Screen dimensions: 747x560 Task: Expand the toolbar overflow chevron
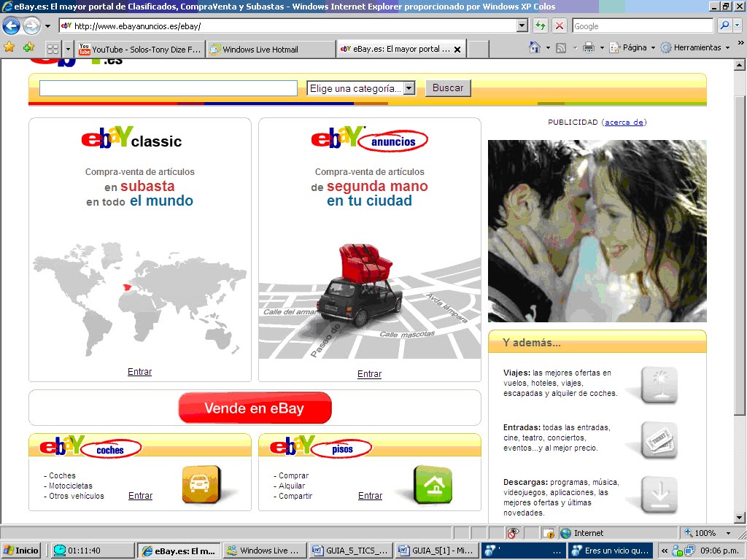coord(740,43)
